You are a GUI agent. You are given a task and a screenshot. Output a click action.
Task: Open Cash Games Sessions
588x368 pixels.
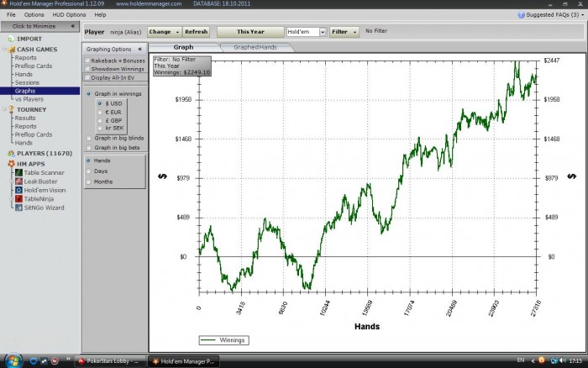point(27,82)
